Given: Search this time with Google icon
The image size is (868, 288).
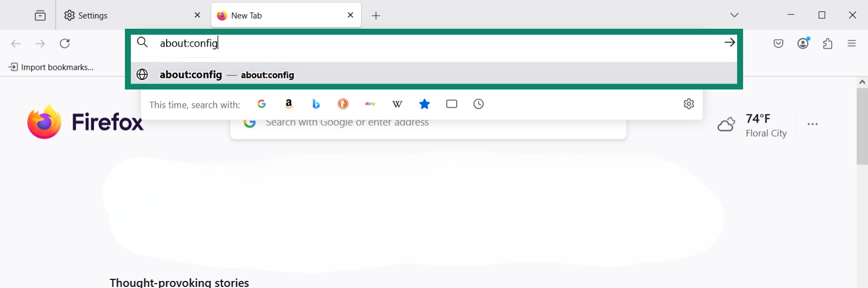Looking at the screenshot, I should [262, 104].
